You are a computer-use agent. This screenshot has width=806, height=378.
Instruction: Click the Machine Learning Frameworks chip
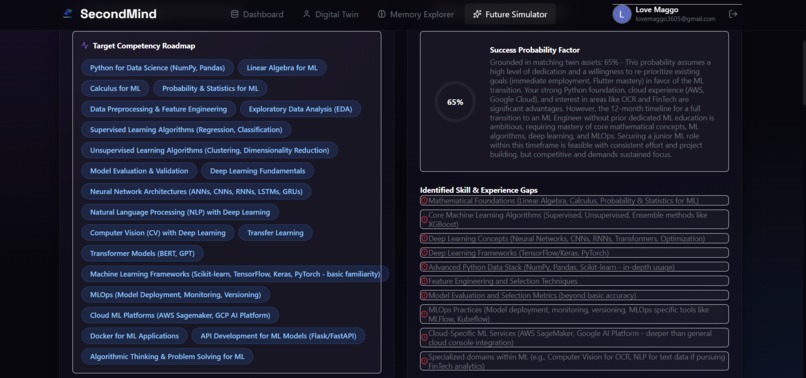pos(235,274)
